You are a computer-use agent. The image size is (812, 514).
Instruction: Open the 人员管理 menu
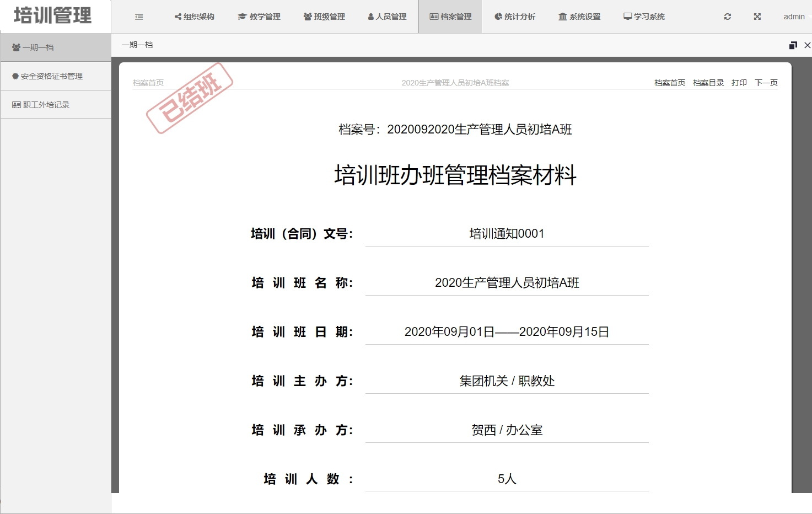(387, 17)
